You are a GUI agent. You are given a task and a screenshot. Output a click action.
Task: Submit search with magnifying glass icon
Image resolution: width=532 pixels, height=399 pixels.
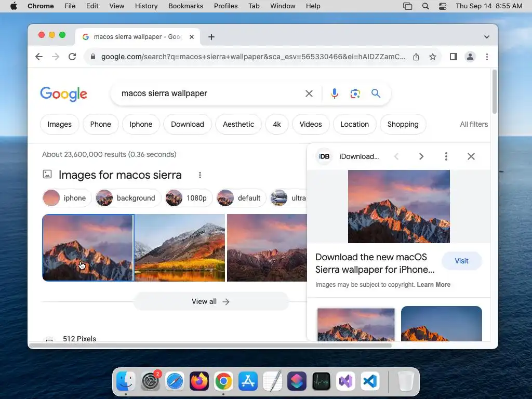pos(376,94)
